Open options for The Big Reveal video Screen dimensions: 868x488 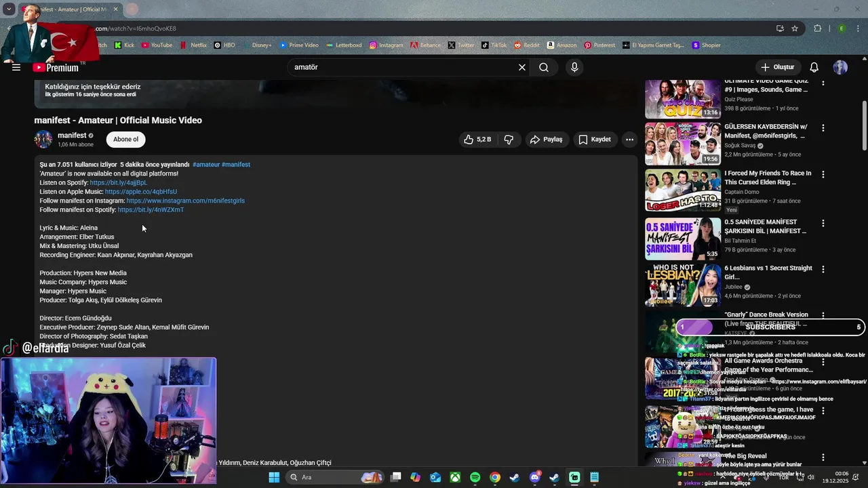click(823, 457)
